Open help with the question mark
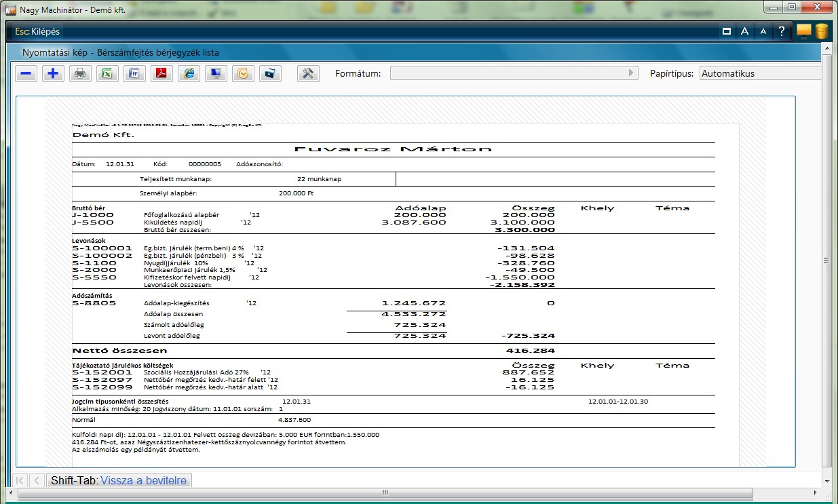 point(782,31)
